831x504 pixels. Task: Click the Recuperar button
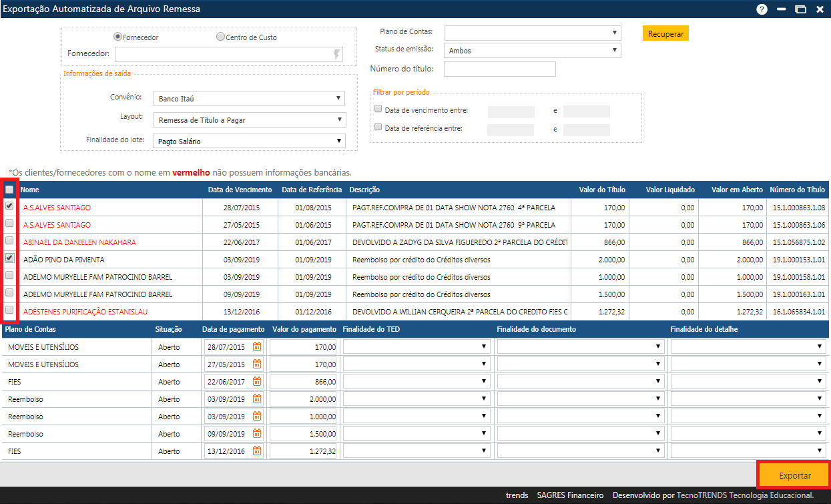[x=665, y=33]
